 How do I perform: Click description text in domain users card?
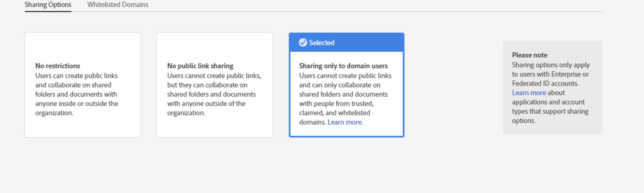[343, 94]
